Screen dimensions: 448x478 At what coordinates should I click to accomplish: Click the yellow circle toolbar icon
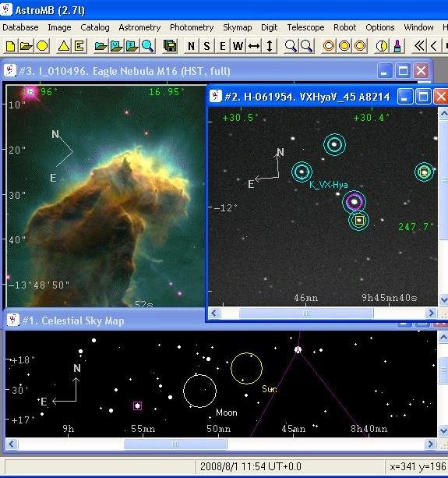[42, 46]
